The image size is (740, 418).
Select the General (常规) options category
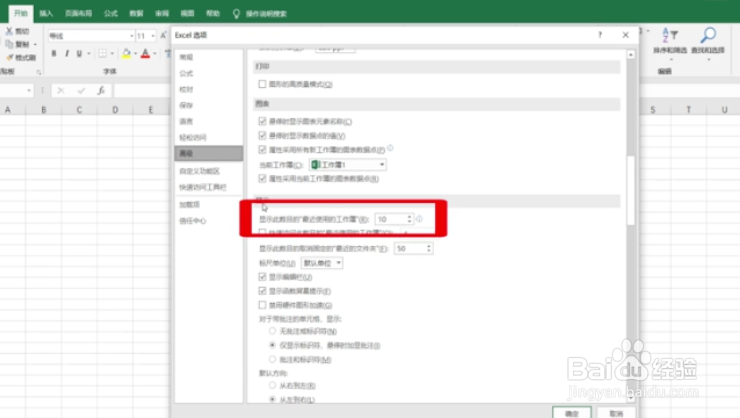[x=209, y=57]
